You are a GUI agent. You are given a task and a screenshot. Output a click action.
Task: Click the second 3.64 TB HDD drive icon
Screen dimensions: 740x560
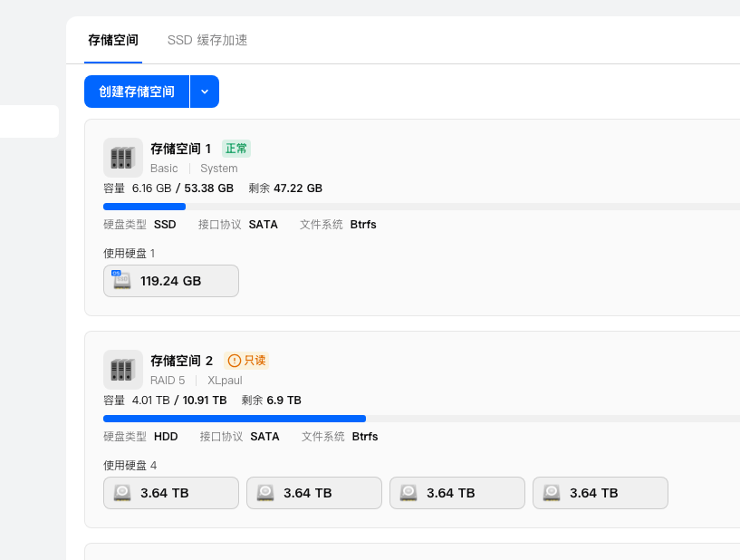click(x=264, y=492)
